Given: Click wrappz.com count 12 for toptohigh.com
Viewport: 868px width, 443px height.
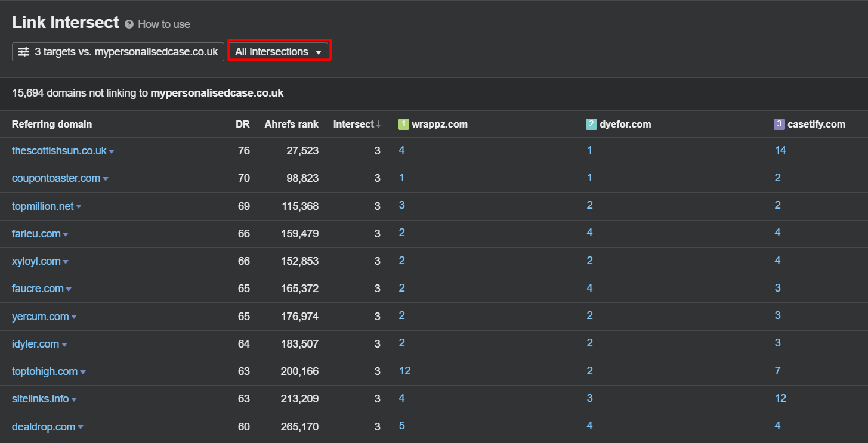Looking at the screenshot, I should (x=405, y=371).
